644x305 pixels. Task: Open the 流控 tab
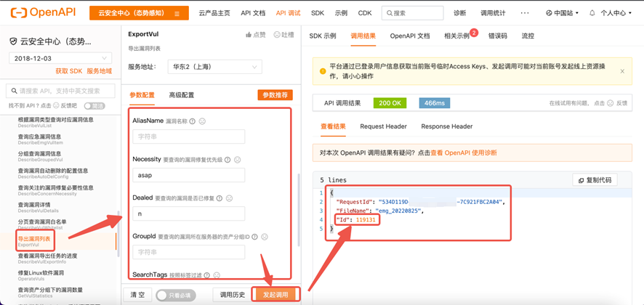(528, 36)
